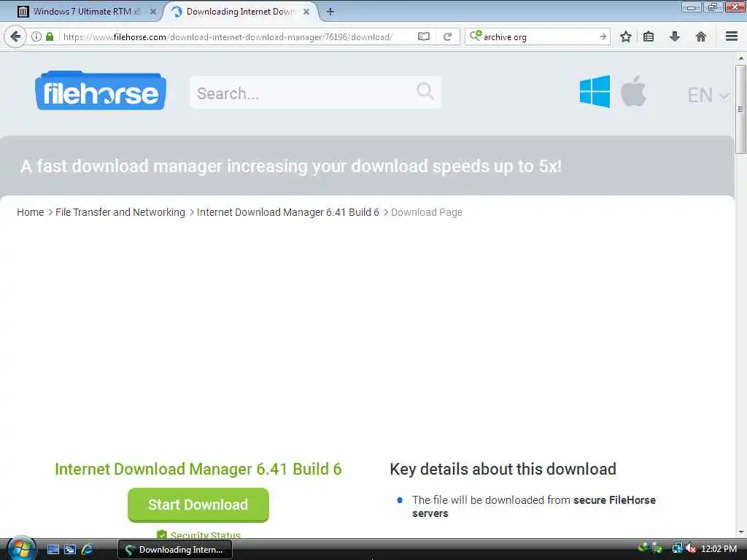Open the hamburger menu

click(x=732, y=36)
